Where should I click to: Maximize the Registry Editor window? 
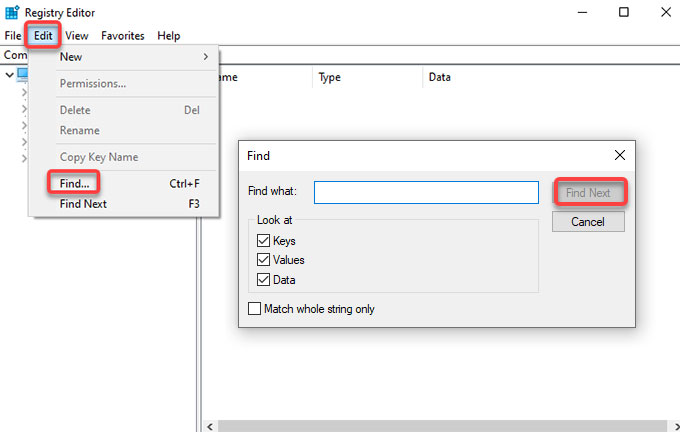pyautogui.click(x=624, y=12)
